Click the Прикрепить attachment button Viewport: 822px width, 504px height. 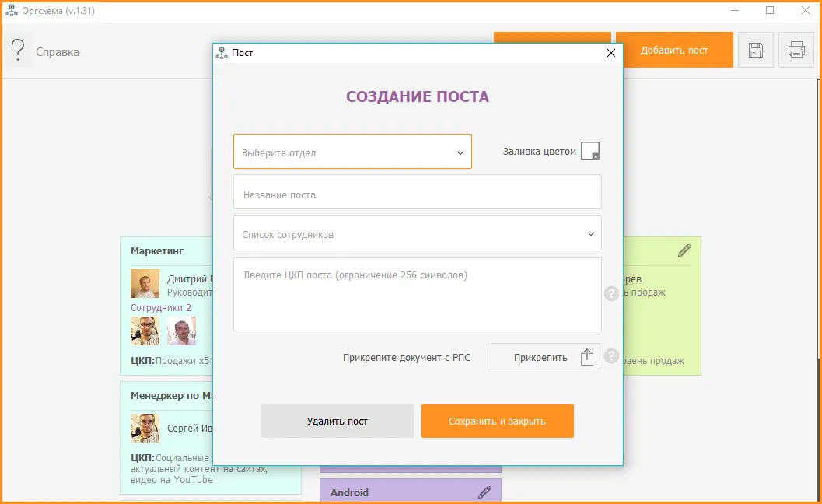click(x=544, y=355)
